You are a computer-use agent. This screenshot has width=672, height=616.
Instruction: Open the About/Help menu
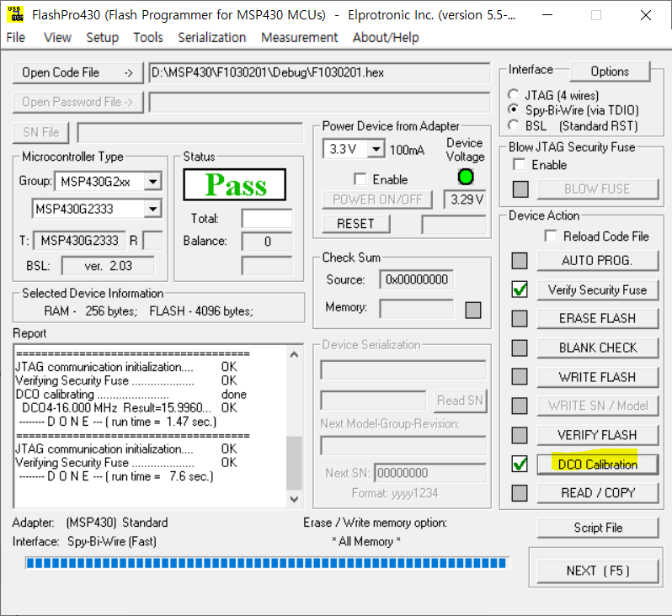(x=386, y=38)
